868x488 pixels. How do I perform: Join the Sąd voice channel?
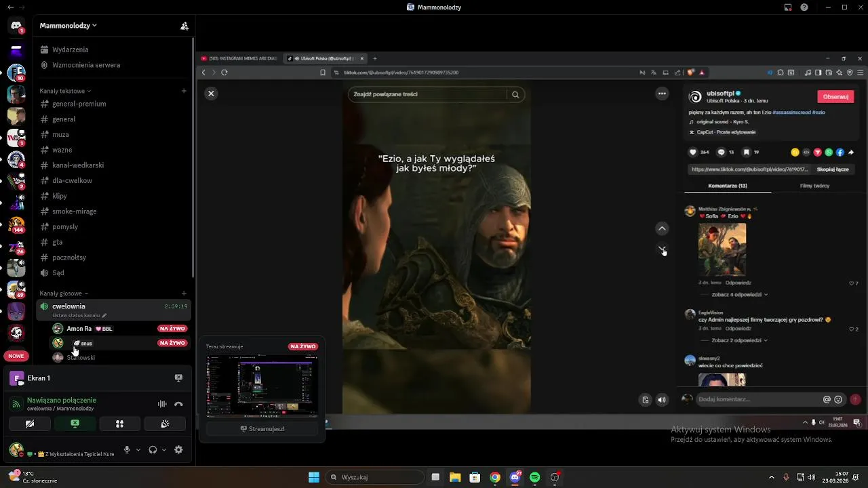(x=58, y=272)
